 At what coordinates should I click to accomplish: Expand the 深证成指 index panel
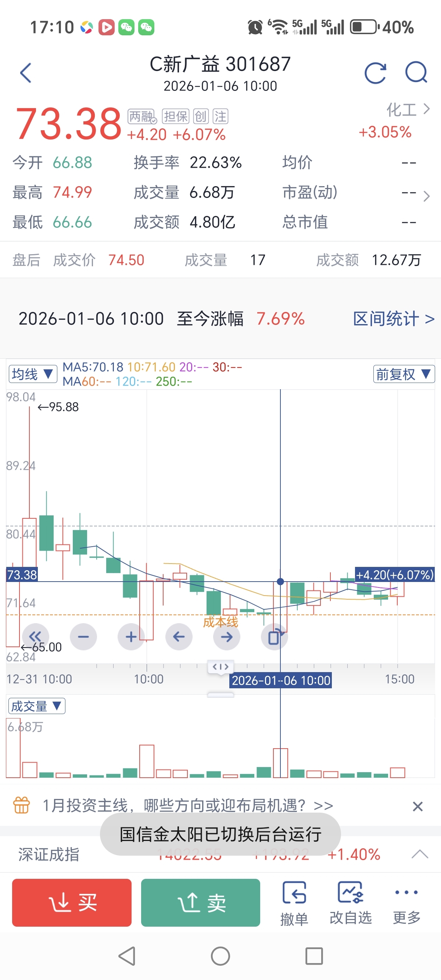(x=420, y=854)
